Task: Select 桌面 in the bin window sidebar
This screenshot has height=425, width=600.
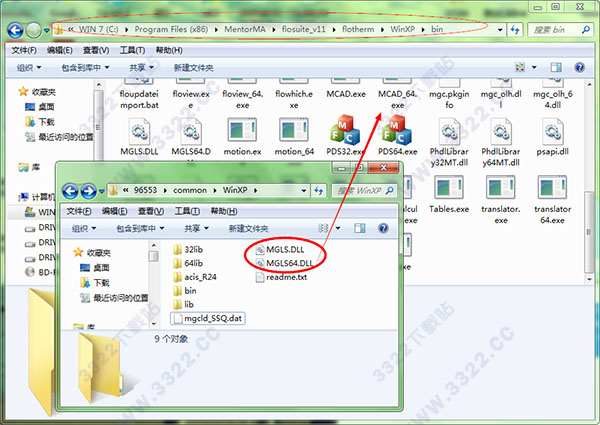Action: pos(40,107)
